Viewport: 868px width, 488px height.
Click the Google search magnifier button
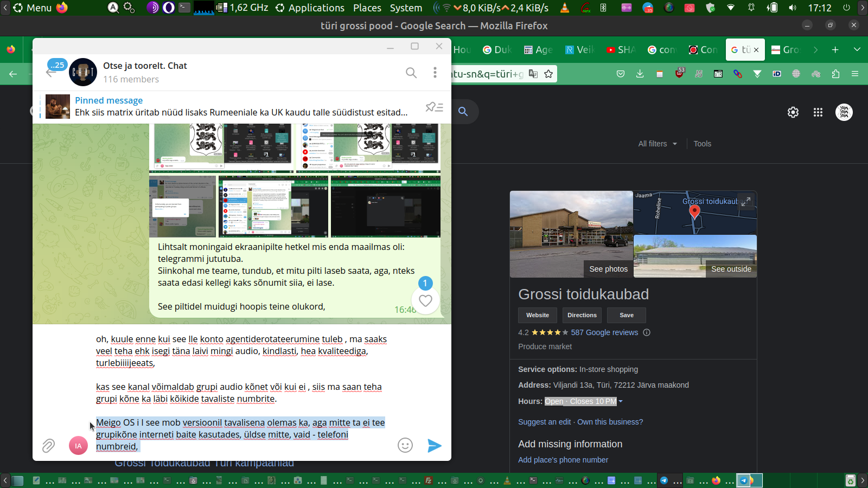point(463,111)
